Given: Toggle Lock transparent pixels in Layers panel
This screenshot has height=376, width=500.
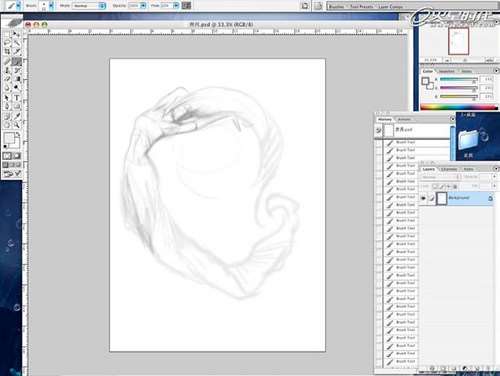Looking at the screenshot, I should (x=435, y=186).
